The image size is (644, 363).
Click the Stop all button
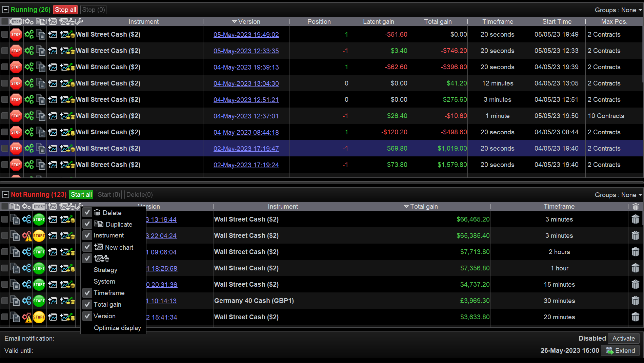tap(65, 10)
